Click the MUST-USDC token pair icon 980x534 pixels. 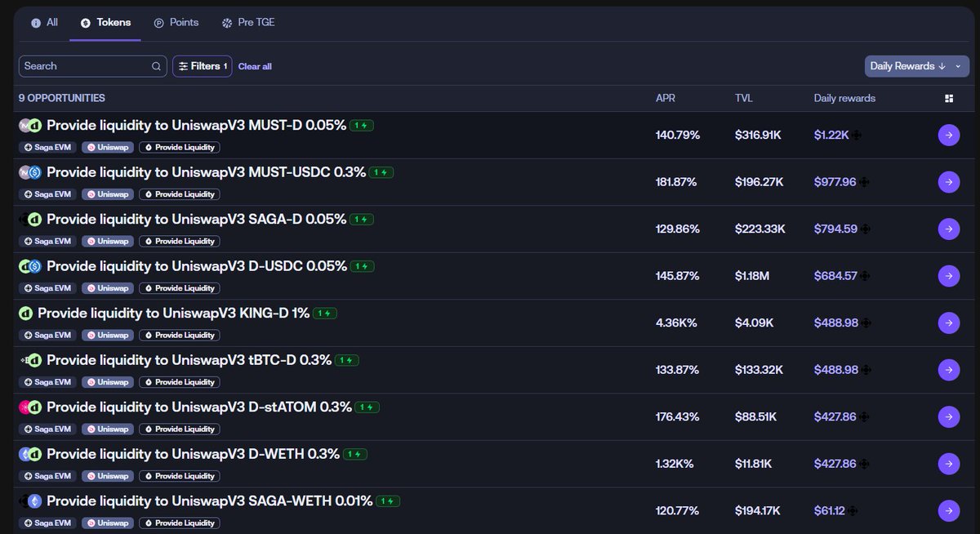click(x=30, y=172)
